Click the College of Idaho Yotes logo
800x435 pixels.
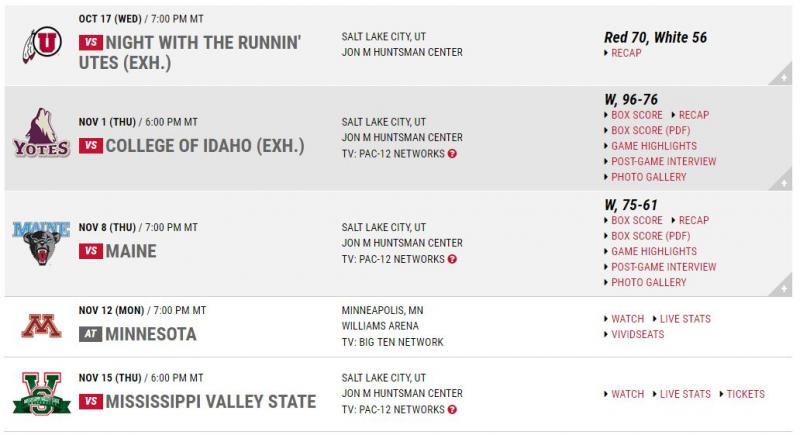(x=41, y=133)
